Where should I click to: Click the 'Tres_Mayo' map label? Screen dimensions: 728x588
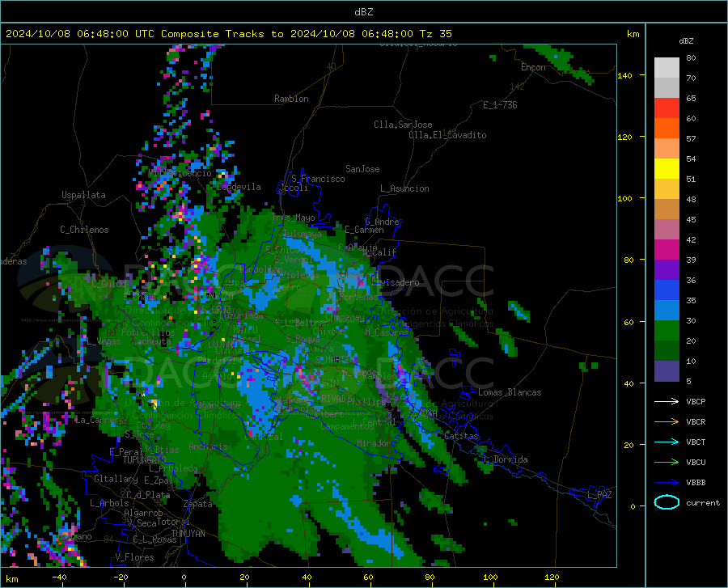coord(294,218)
